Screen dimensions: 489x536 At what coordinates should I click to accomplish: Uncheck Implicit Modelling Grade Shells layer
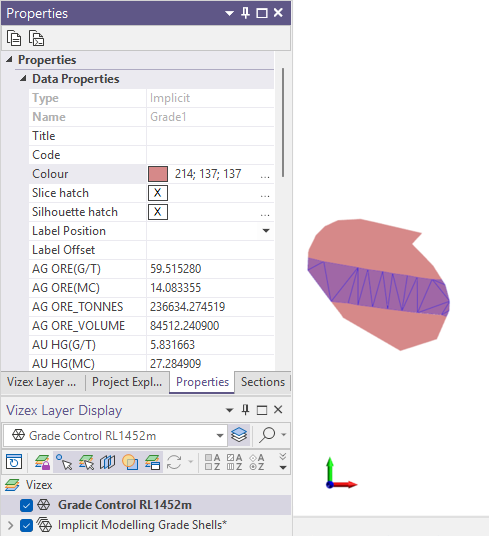click(26, 525)
